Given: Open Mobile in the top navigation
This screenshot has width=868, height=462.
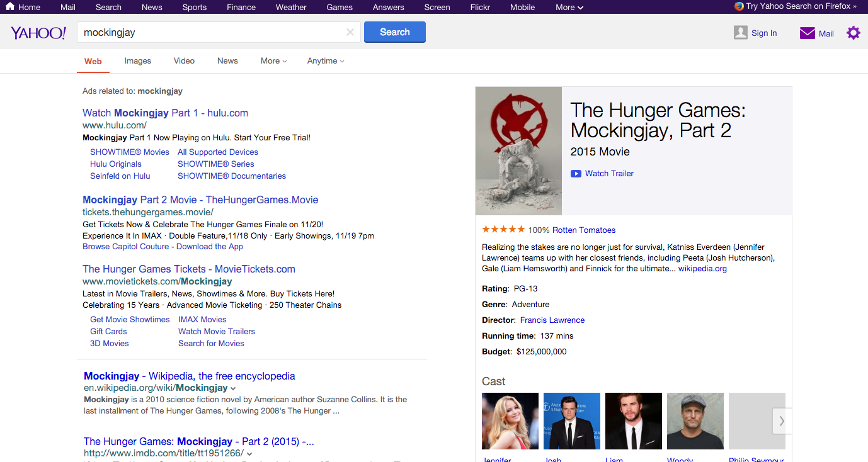Looking at the screenshot, I should [522, 7].
